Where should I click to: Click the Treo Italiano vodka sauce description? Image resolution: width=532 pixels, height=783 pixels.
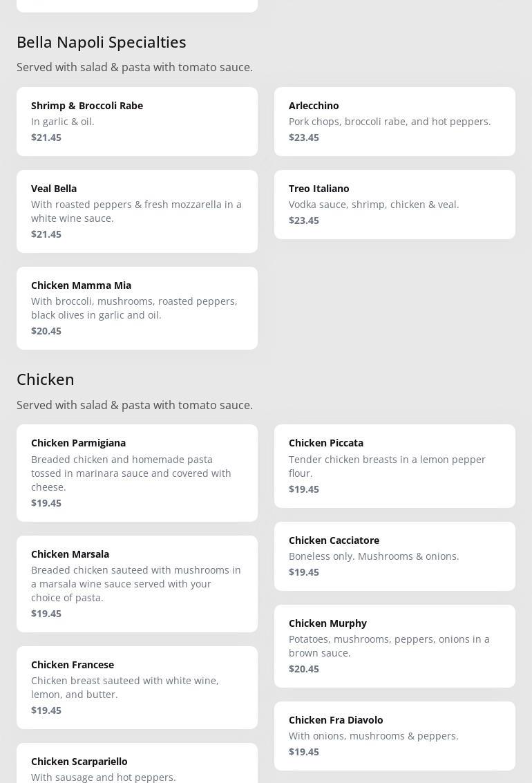click(374, 205)
